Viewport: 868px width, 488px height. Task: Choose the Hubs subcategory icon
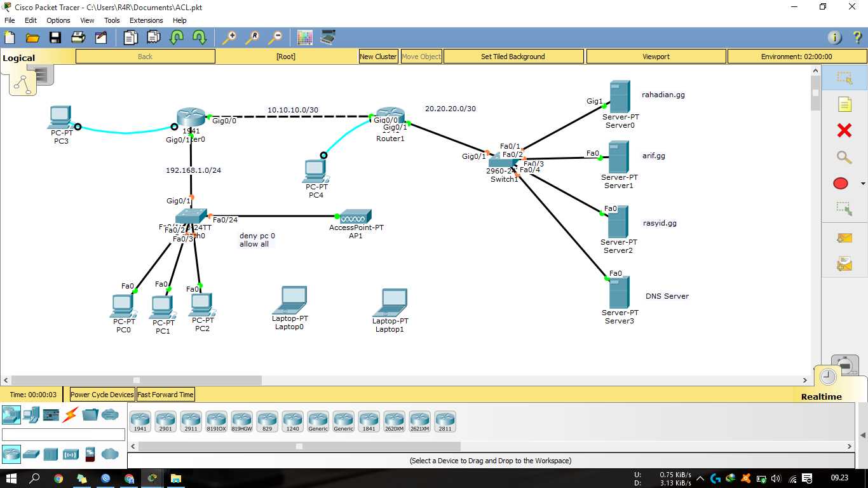click(x=51, y=454)
